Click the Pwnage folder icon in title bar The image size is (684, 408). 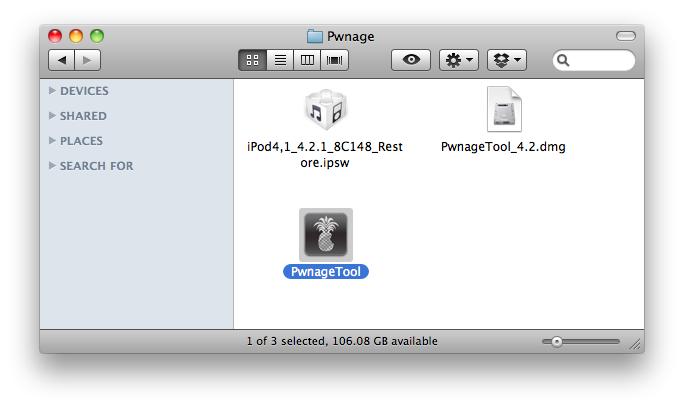(x=315, y=36)
